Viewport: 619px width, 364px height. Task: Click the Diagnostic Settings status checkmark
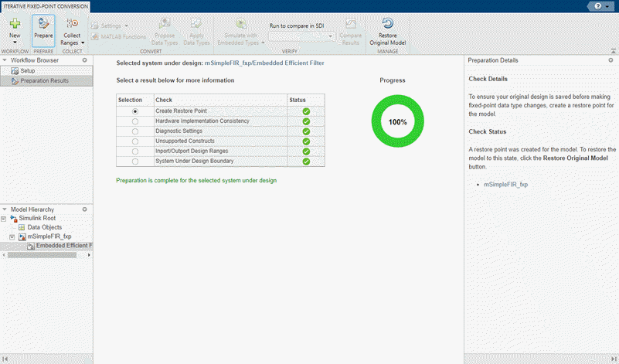(306, 131)
